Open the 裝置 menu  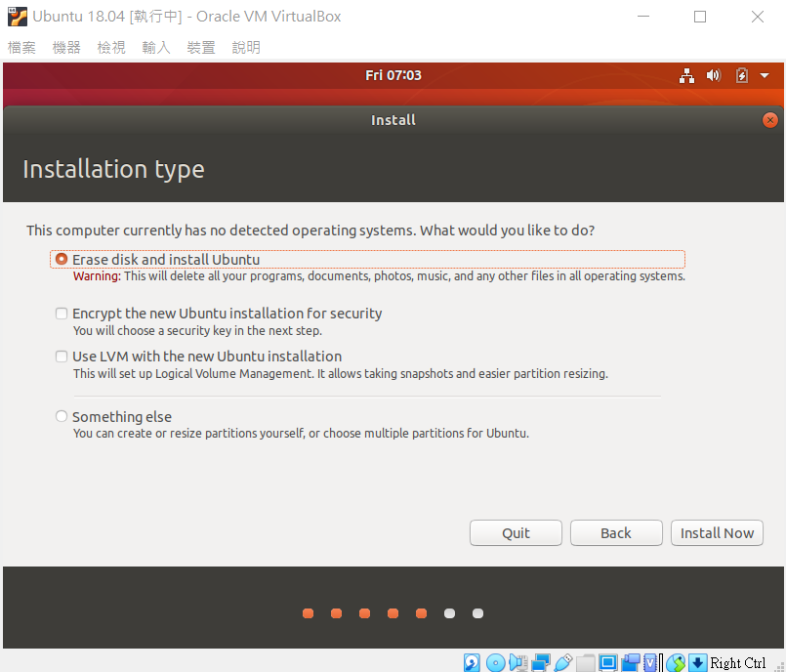[x=201, y=48]
